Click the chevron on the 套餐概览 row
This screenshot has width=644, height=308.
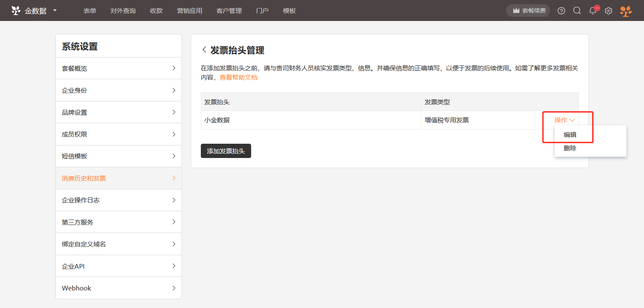point(174,68)
